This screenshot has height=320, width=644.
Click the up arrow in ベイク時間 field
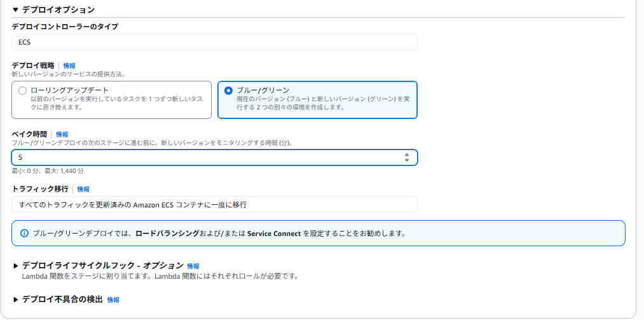click(407, 154)
